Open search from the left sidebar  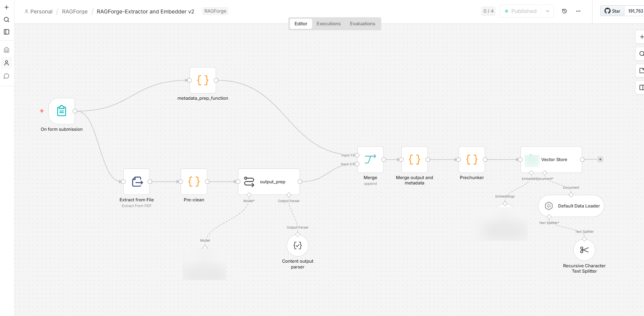pos(7,20)
